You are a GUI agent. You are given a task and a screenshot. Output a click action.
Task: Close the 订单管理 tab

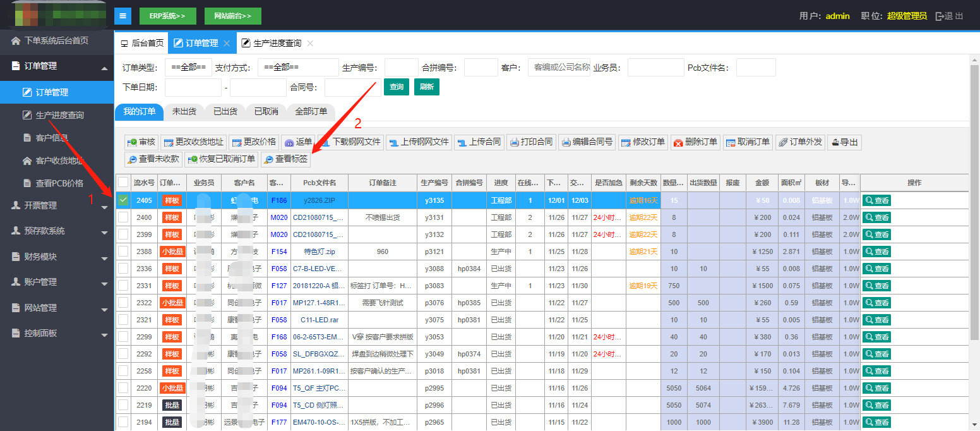pos(227,43)
